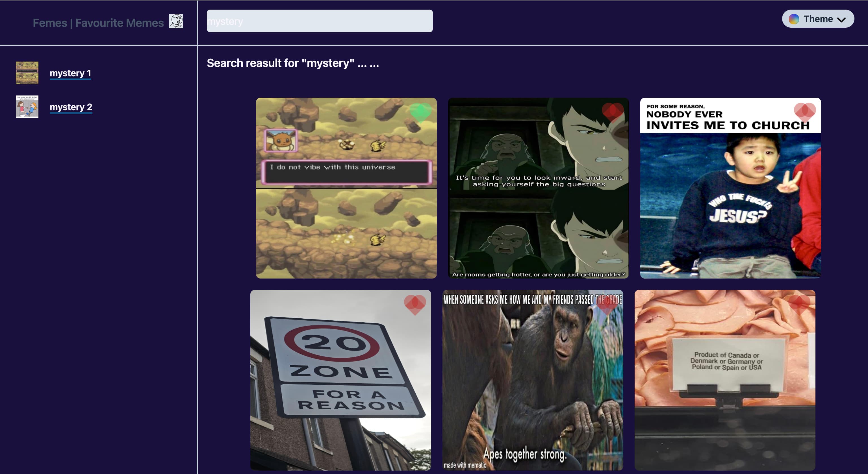Go to Femes Favourite Memes home title
868x474 pixels.
point(98,23)
